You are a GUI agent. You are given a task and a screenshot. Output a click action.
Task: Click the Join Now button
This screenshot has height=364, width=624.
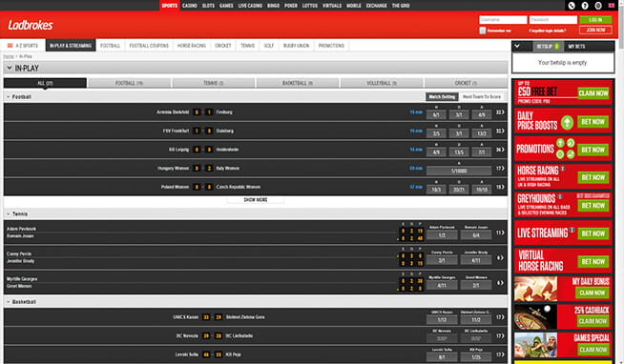click(595, 30)
